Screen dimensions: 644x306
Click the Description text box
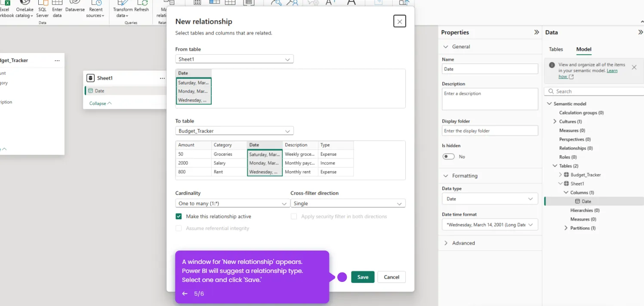tap(490, 99)
